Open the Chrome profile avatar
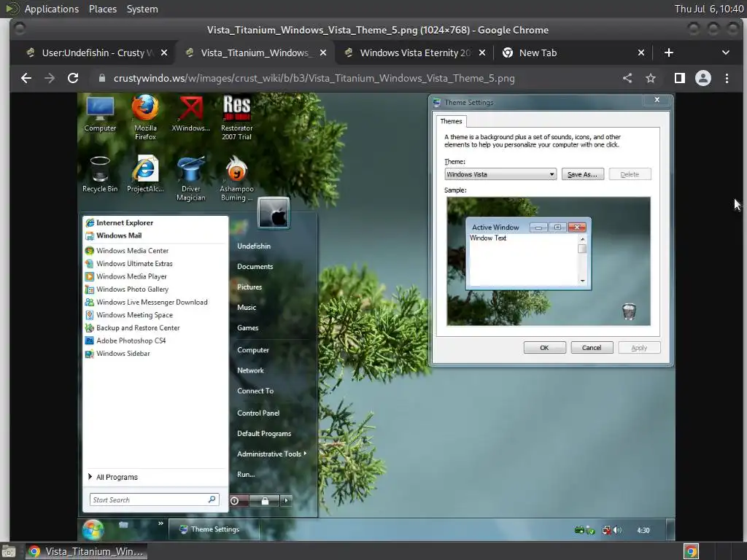This screenshot has height=560, width=747. click(703, 78)
